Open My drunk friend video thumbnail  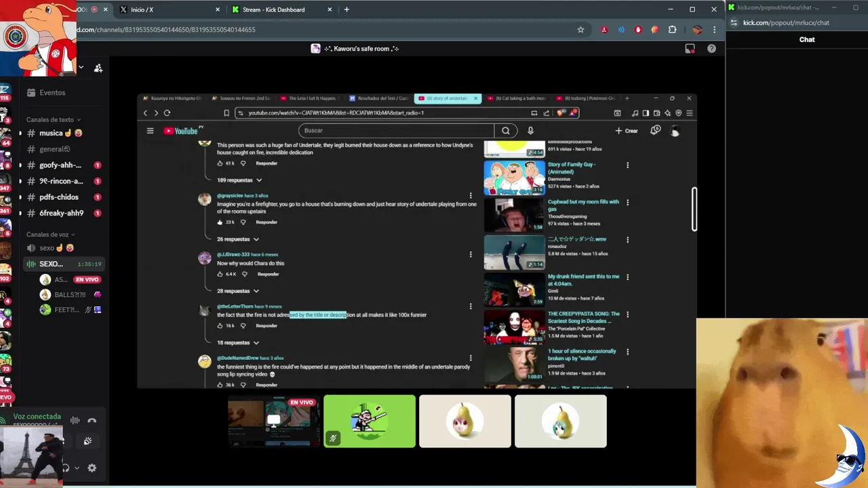tap(514, 289)
